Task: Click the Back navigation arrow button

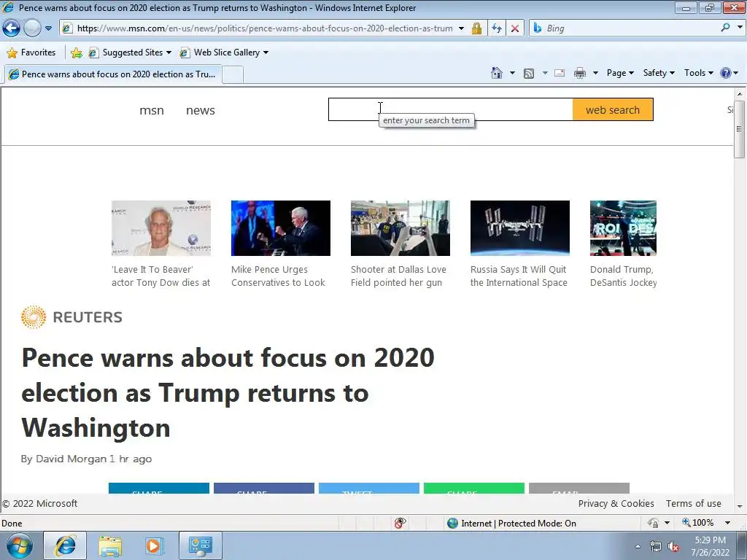Action: click(11, 28)
